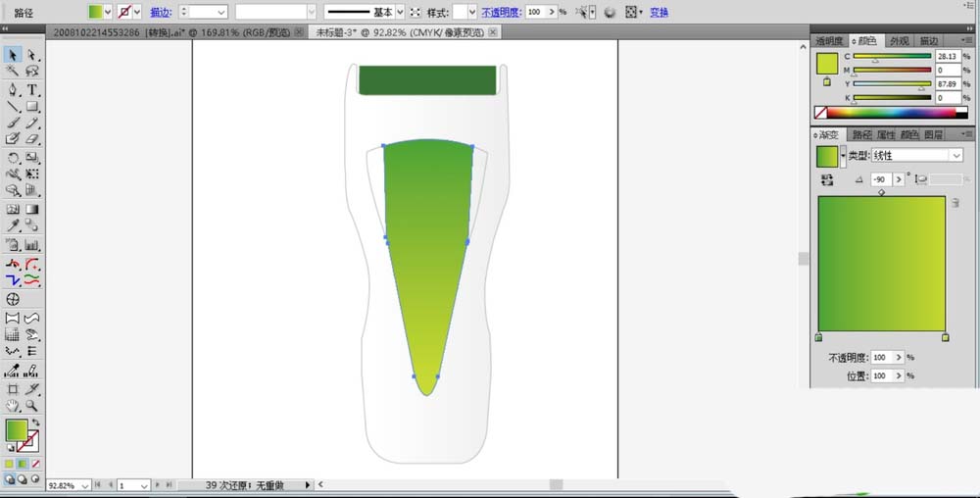Open artboard number dropdown
The height and width of the screenshot is (498, 980).
point(144,485)
